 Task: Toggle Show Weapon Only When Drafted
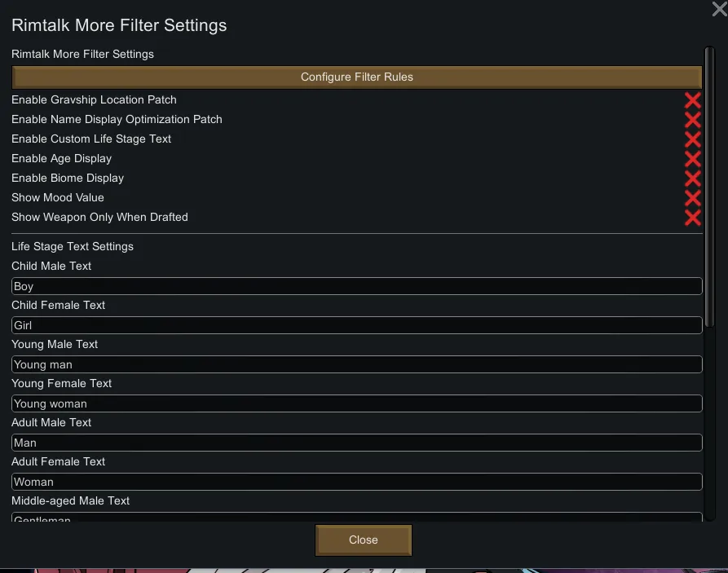point(692,218)
